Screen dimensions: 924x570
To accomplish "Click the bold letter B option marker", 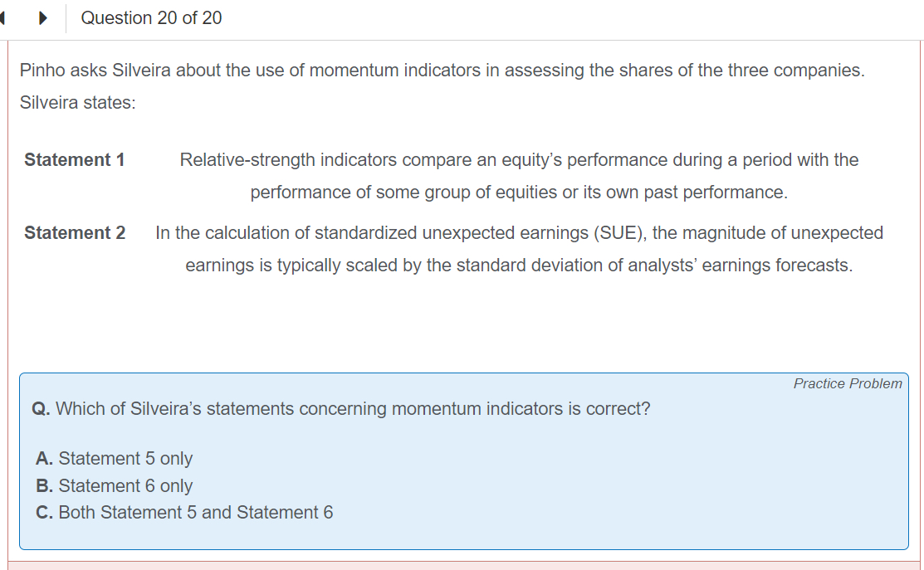I will pos(43,485).
